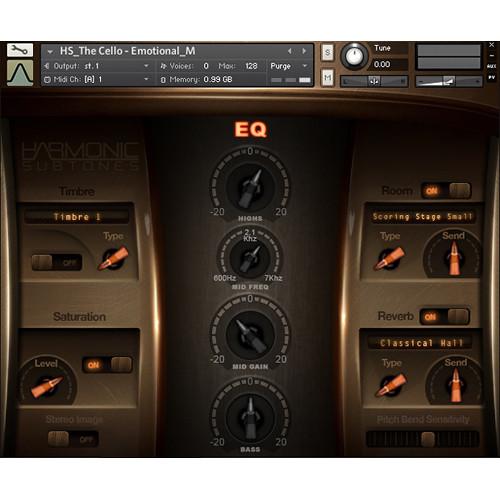Click the Reverb Send knob

(455, 385)
